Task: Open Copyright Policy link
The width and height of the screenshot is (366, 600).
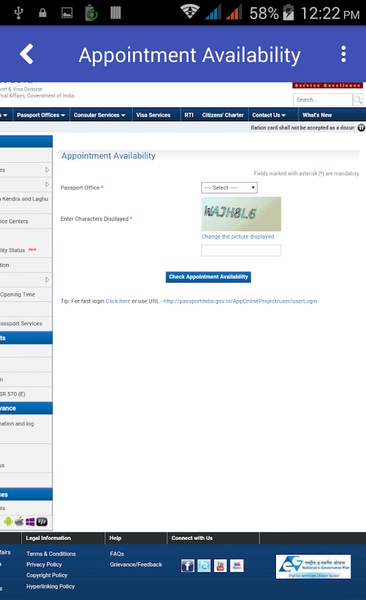Action: (47, 575)
